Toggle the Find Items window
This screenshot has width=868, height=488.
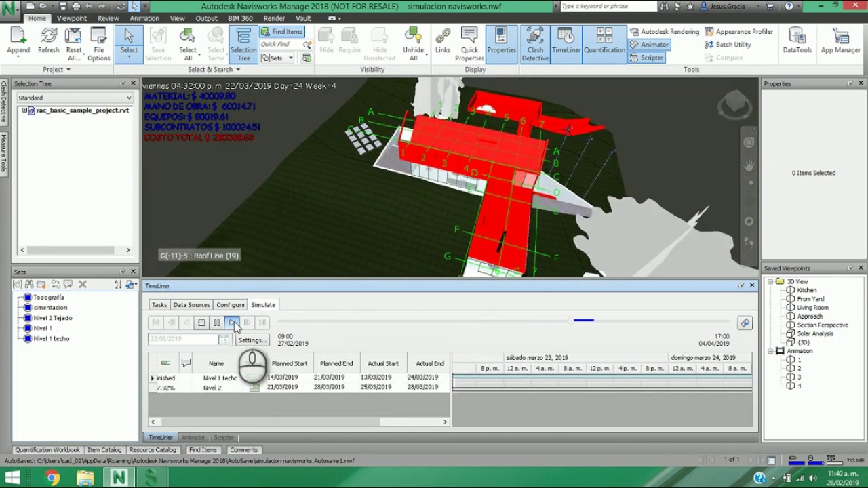point(281,31)
